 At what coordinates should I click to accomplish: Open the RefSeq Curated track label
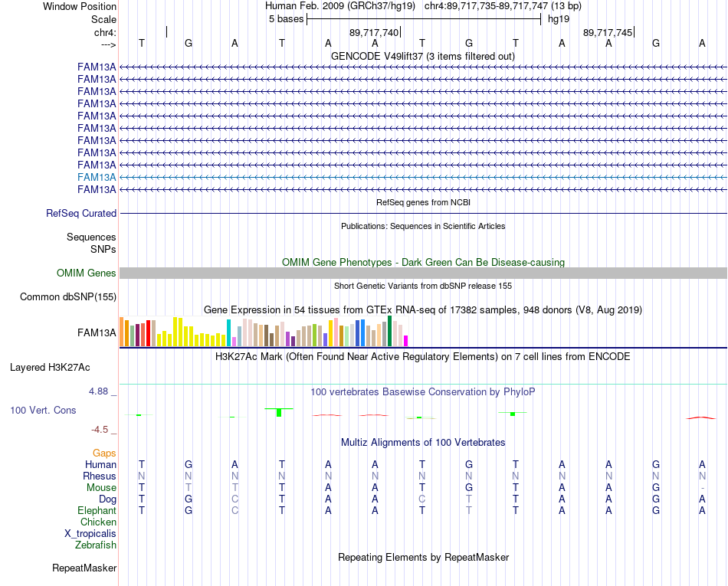pyautogui.click(x=81, y=214)
